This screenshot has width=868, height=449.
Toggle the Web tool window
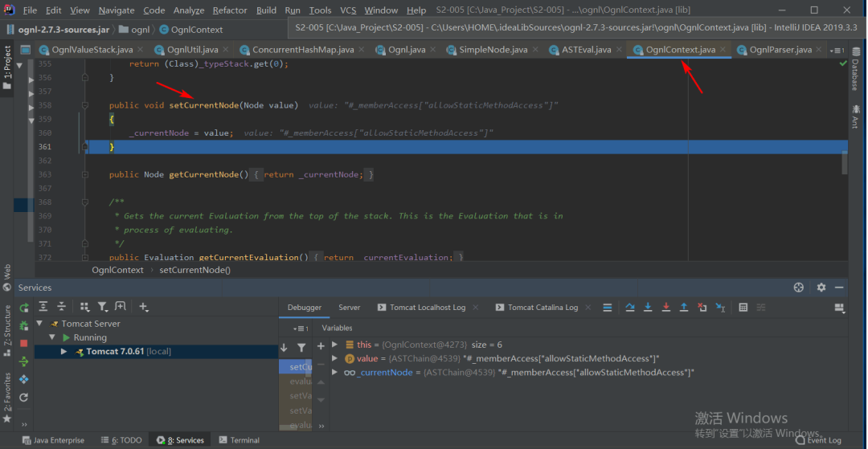[x=7, y=278]
